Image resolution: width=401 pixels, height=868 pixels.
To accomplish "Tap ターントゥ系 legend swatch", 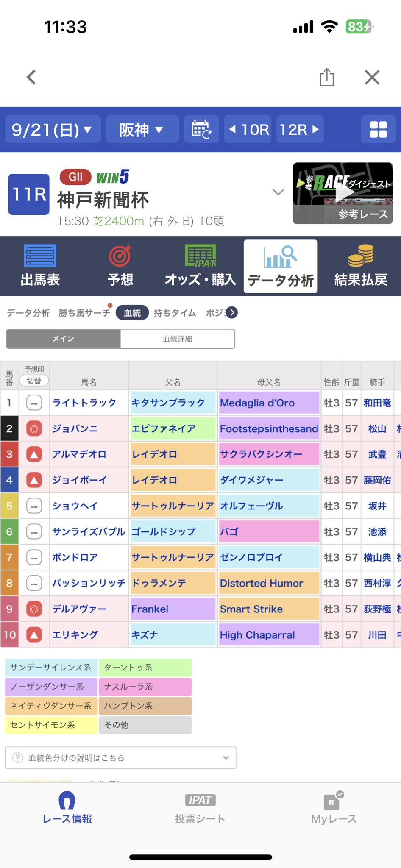I will pos(145,668).
